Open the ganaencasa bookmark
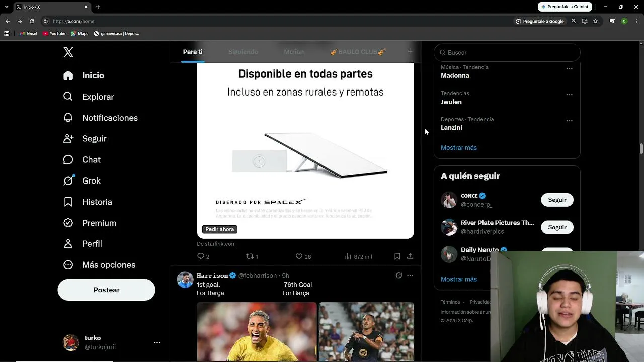Viewport: 644px width, 362px height. (x=116, y=34)
